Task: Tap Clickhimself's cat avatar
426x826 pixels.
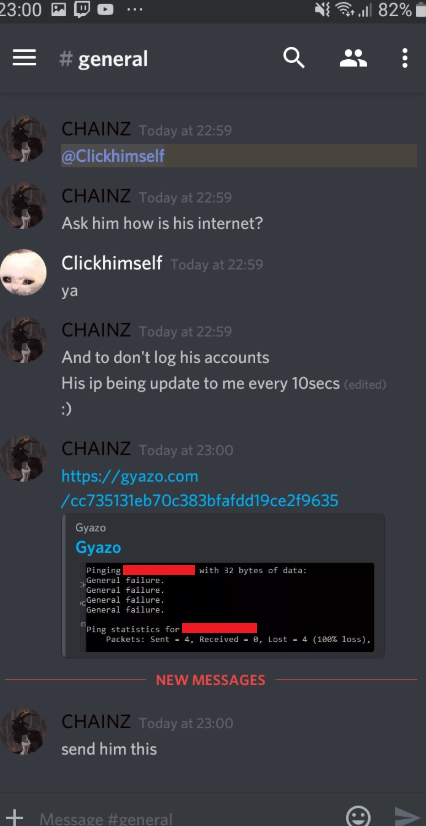Action: coord(23,272)
